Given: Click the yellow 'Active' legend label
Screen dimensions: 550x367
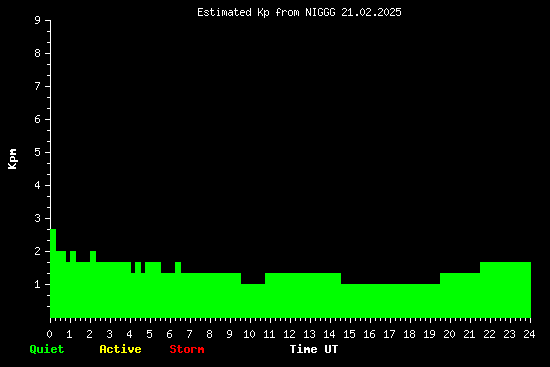Looking at the screenshot, I should pyautogui.click(x=120, y=349).
